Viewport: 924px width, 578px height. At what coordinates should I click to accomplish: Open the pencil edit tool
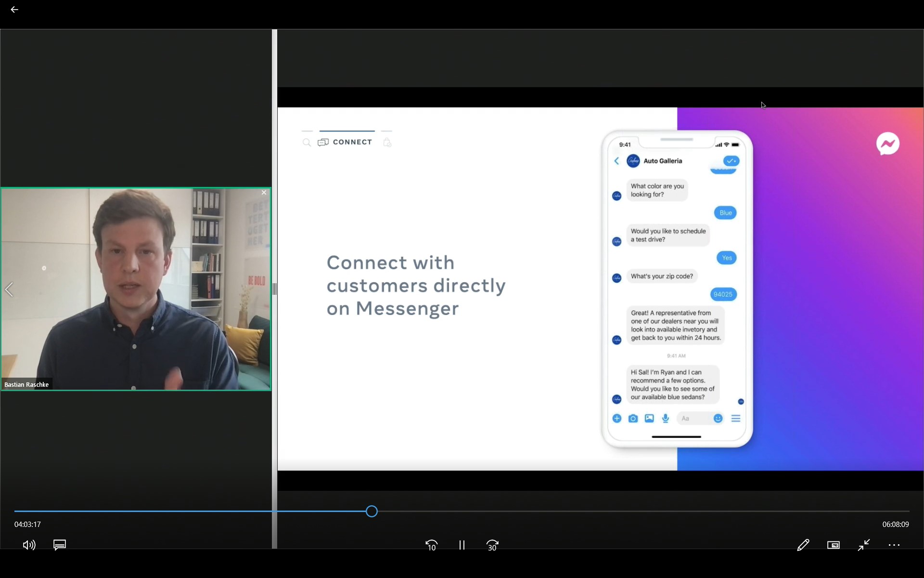[x=803, y=545]
